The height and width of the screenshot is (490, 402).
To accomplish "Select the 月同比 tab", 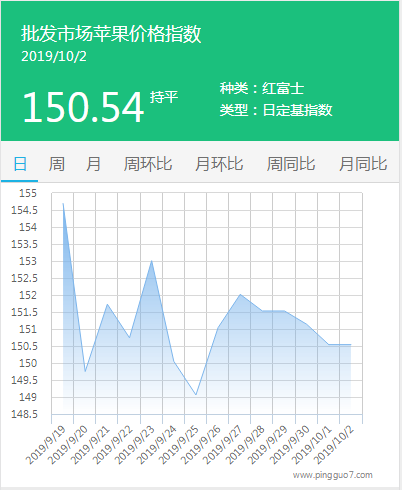I will [x=363, y=164].
